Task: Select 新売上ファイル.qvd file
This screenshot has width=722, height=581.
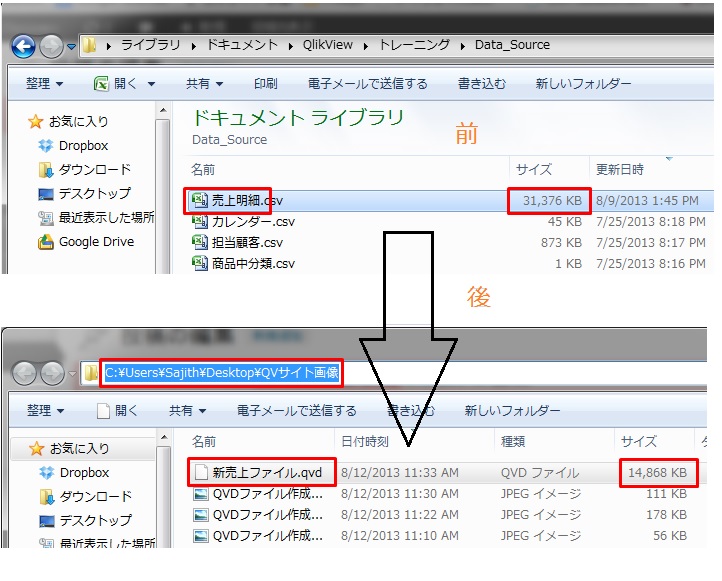Action: click(258, 473)
